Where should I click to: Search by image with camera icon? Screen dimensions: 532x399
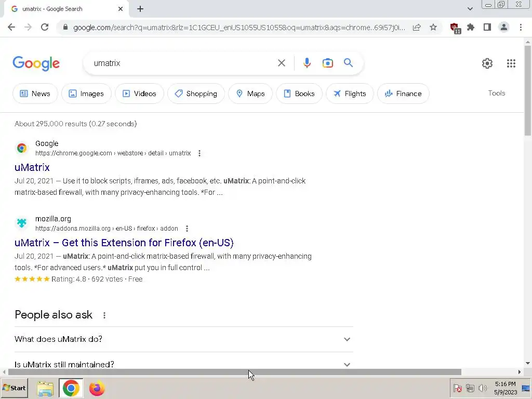pos(327,63)
